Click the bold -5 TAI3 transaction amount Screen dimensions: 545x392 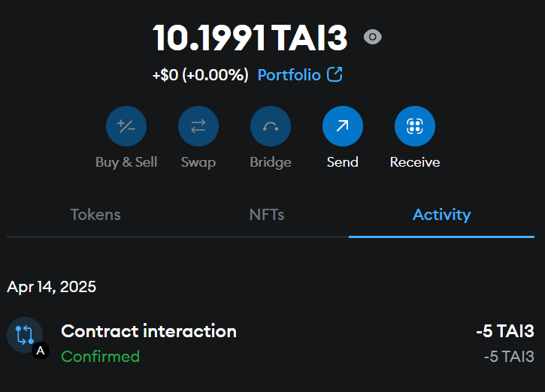tap(505, 331)
